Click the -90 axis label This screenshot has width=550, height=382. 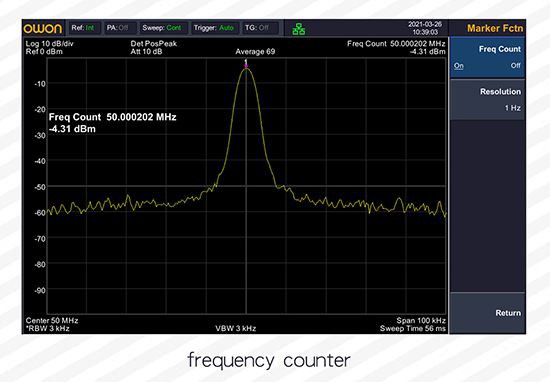[40, 290]
